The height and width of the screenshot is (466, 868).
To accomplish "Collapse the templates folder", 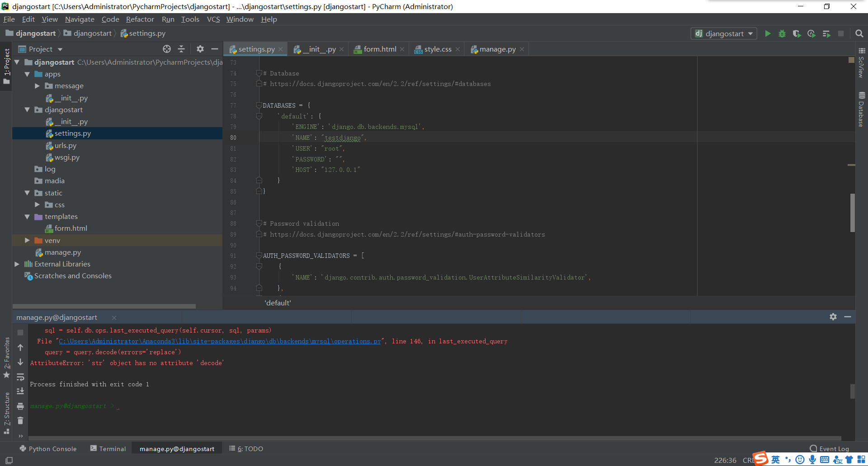I will (x=27, y=217).
